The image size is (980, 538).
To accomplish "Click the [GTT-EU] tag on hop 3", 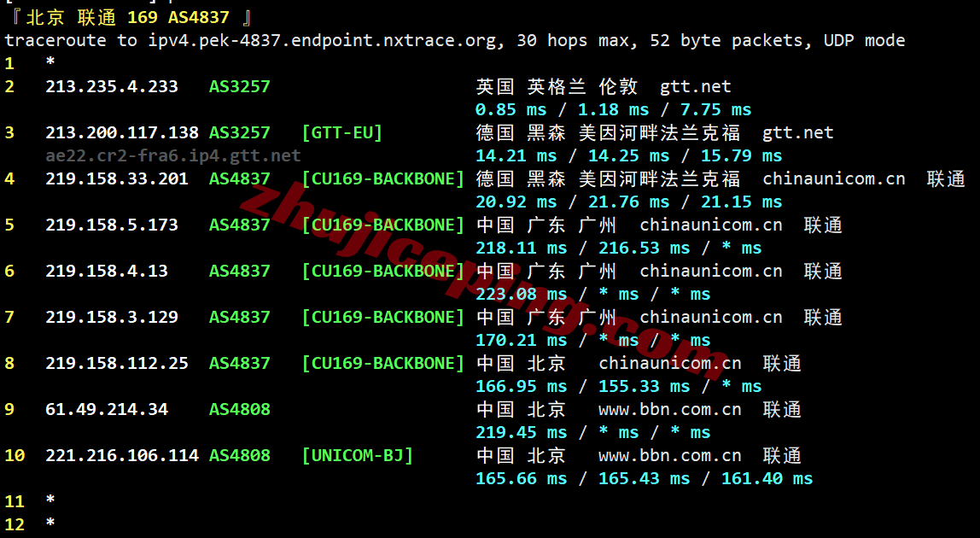I will [341, 132].
